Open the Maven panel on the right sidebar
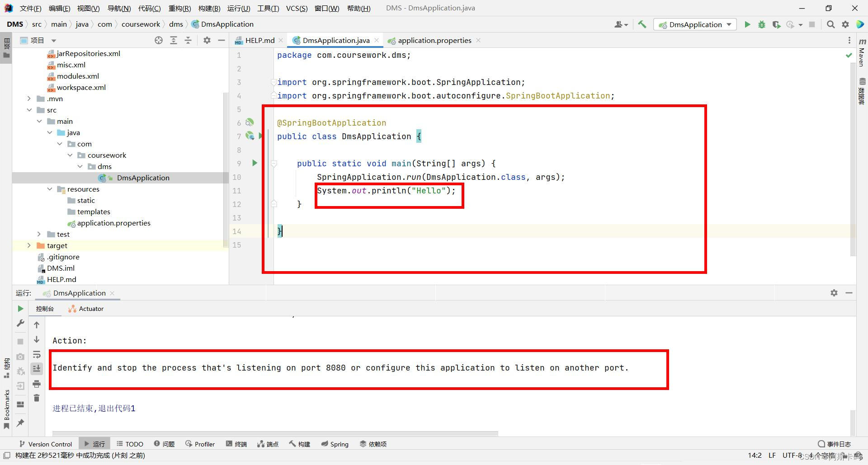 (862, 56)
